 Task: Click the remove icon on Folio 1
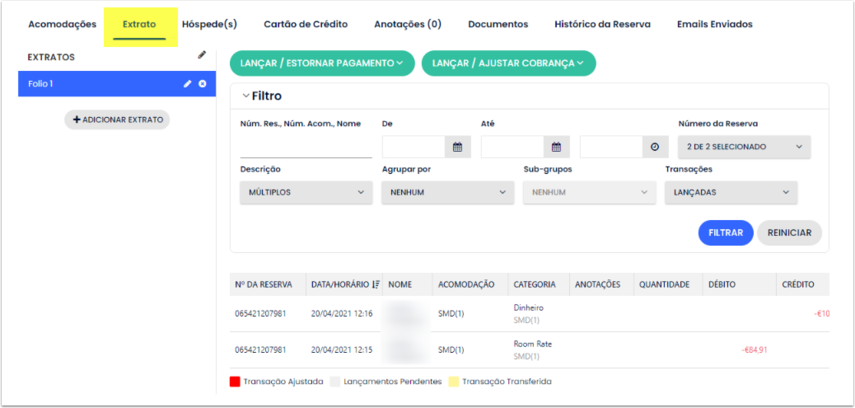202,84
